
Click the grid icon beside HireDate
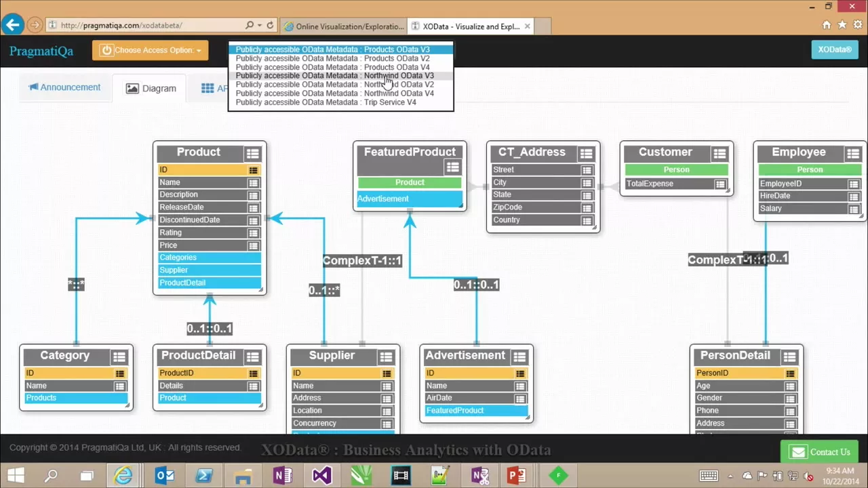point(853,197)
